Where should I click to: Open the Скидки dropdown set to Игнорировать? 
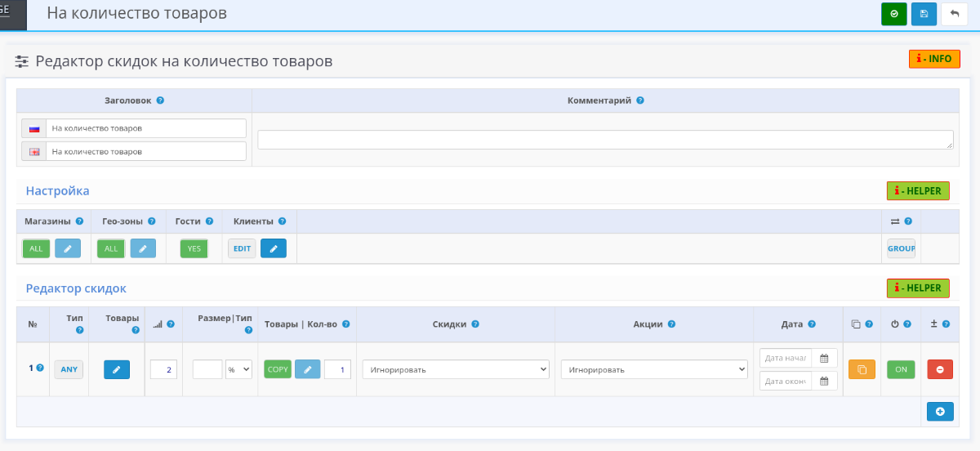(x=456, y=369)
